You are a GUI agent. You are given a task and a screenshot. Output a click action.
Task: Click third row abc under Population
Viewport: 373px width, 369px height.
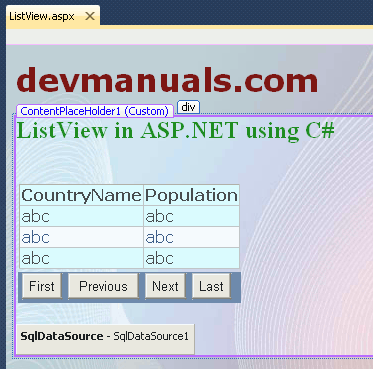(191, 258)
